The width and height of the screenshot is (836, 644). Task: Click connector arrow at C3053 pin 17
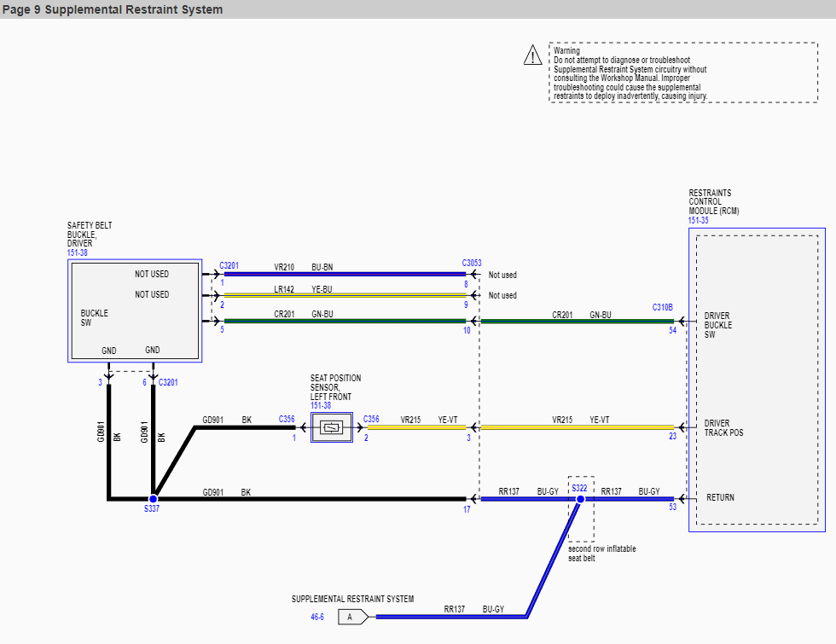coord(470,498)
